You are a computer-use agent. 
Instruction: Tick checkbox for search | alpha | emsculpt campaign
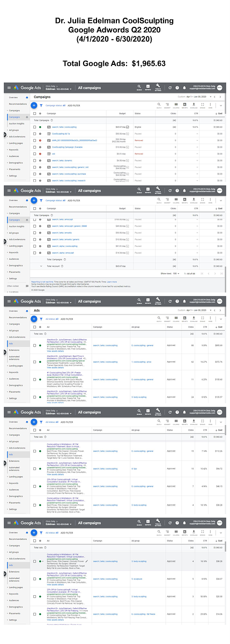pyautogui.click(x=35, y=252)
